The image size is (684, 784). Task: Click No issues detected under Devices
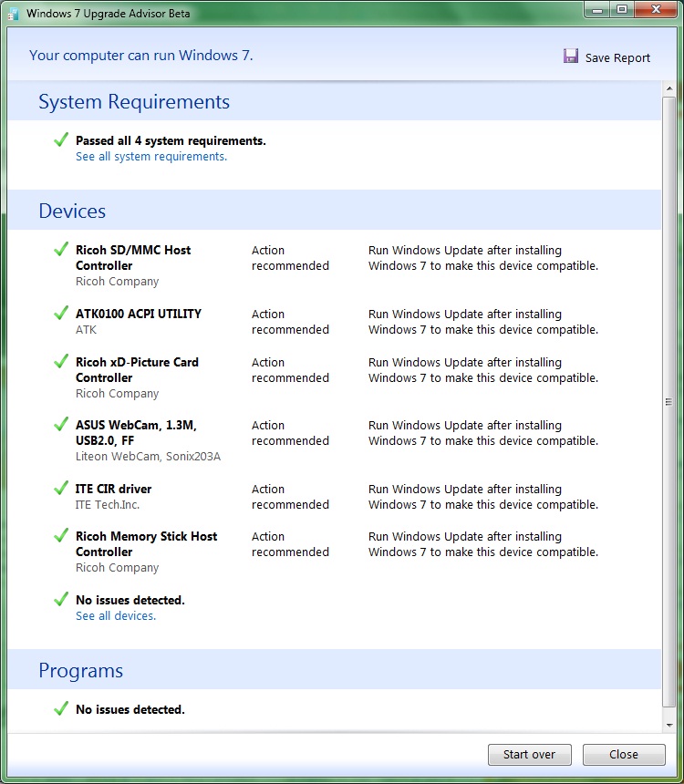point(130,600)
